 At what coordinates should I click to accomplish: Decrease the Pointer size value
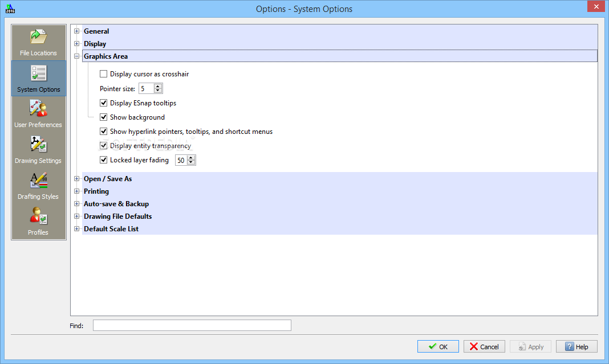click(158, 91)
